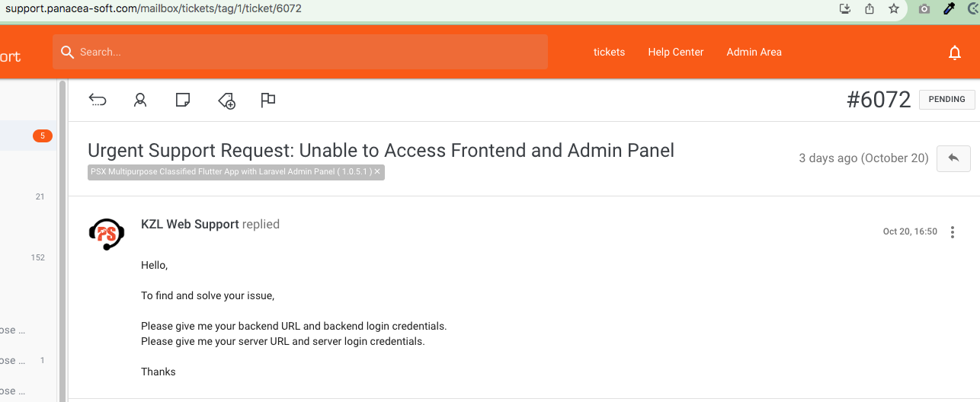Select the sidebar item with badge 5
The height and width of the screenshot is (402, 980).
pyautogui.click(x=28, y=136)
